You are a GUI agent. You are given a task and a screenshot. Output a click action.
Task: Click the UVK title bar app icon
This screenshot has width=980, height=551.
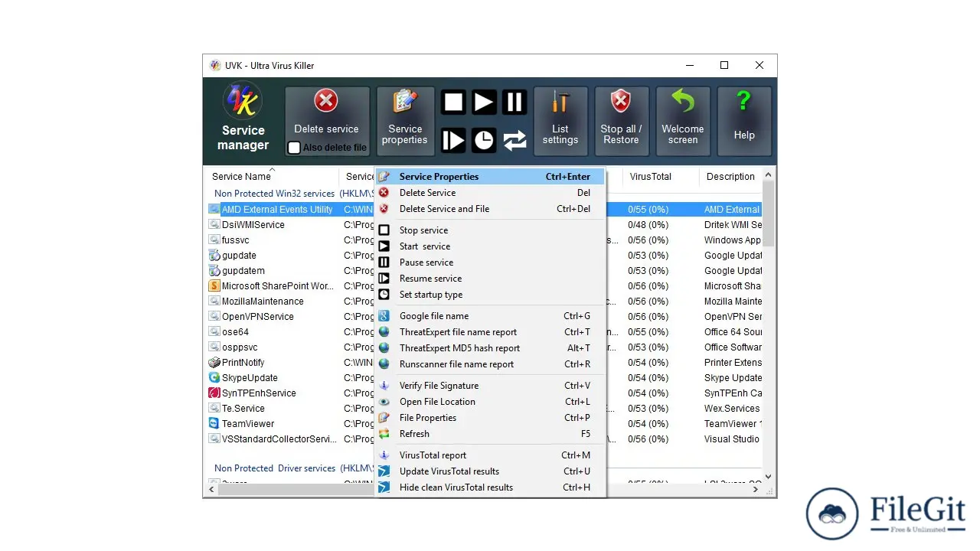[x=215, y=66]
